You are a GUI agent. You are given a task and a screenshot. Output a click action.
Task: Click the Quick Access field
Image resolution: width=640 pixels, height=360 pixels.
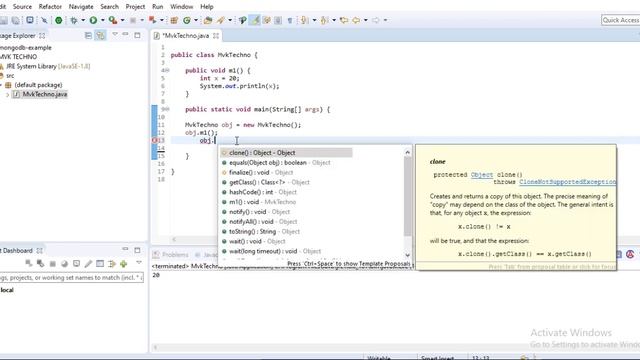(620, 20)
